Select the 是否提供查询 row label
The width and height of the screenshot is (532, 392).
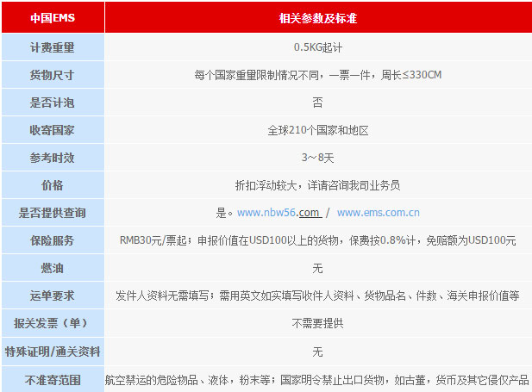(x=53, y=213)
